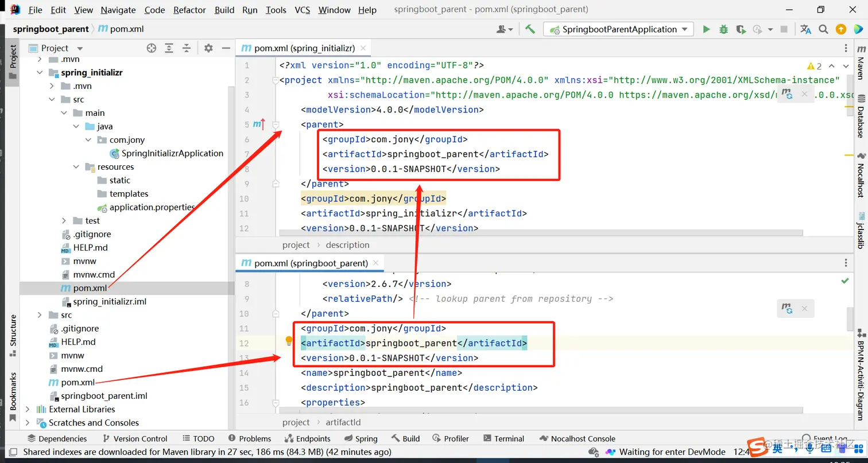
Task: Select SpringInitializrApplication class in tree
Action: 172,153
